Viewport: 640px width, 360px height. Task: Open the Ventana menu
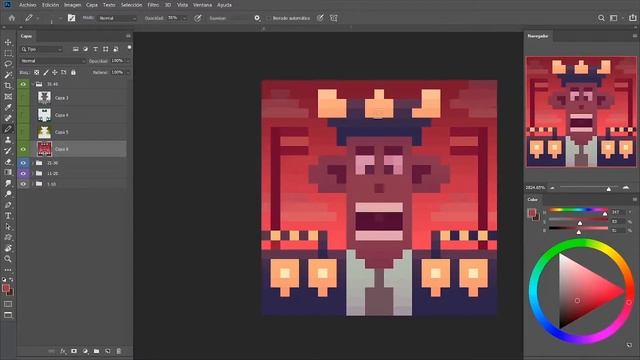[x=202, y=5]
